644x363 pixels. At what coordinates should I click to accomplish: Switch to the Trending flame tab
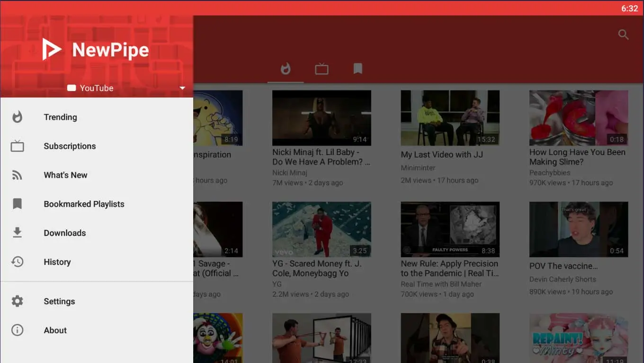pyautogui.click(x=286, y=69)
